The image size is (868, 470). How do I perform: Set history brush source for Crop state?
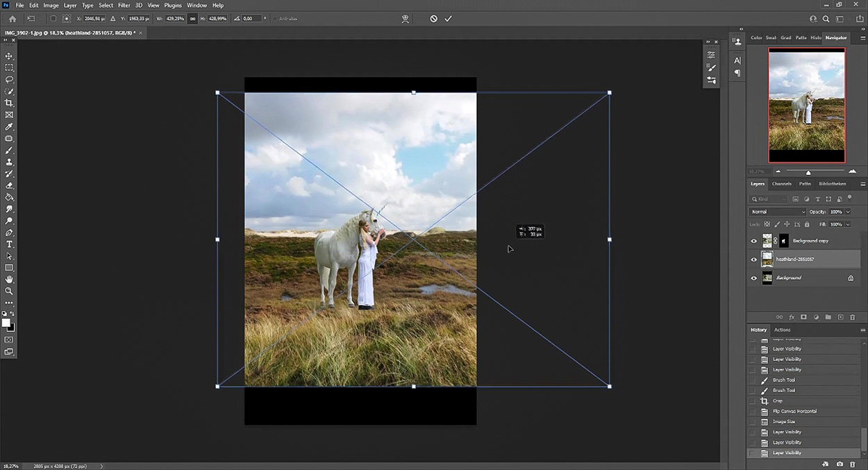[753, 401]
